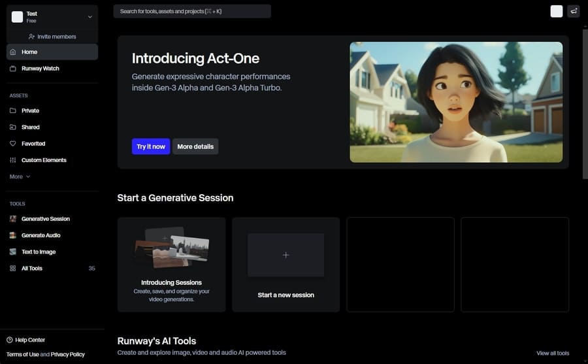Image resolution: width=588 pixels, height=364 pixels.
Task: Click the Text to Image thumbnail icon
Action: (x=13, y=252)
